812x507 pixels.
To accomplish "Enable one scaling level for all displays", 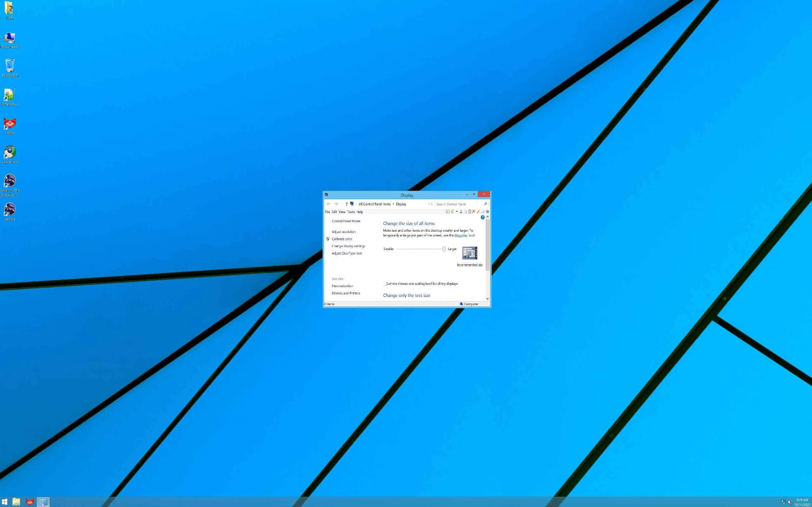I will 385,284.
